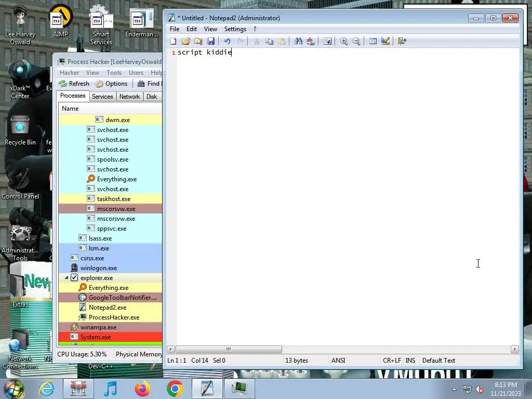Show hidden tray icons arrow

(454, 390)
